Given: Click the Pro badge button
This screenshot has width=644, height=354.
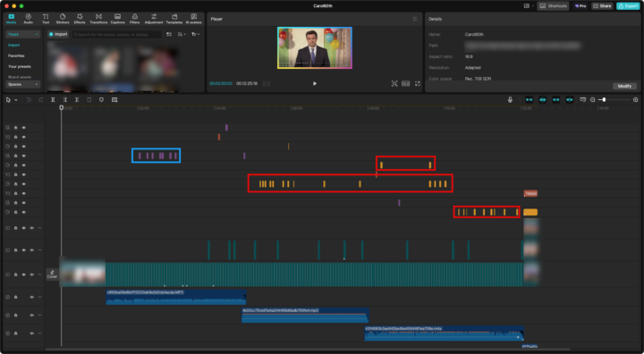Looking at the screenshot, I should (580, 6).
